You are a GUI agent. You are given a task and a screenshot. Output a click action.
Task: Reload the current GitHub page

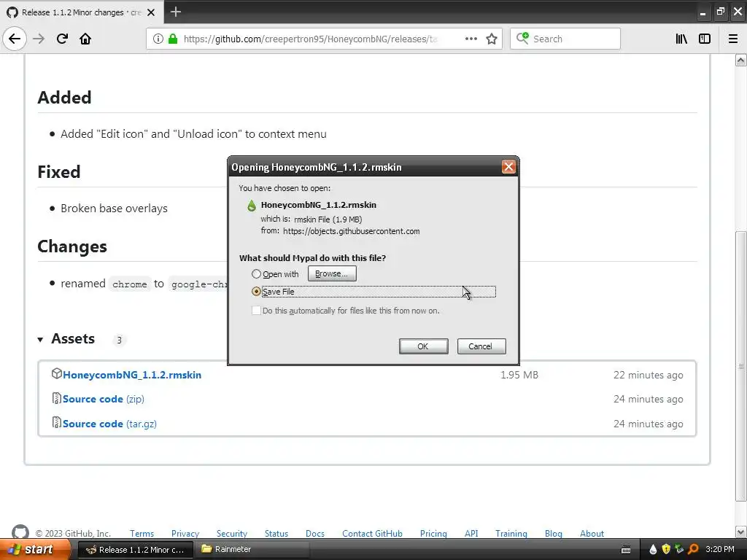point(62,39)
